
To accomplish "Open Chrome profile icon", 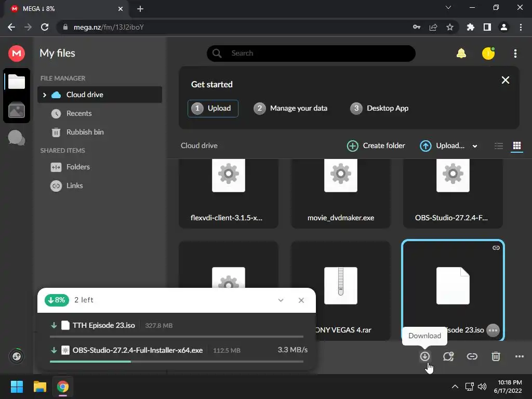I will pyautogui.click(x=504, y=27).
